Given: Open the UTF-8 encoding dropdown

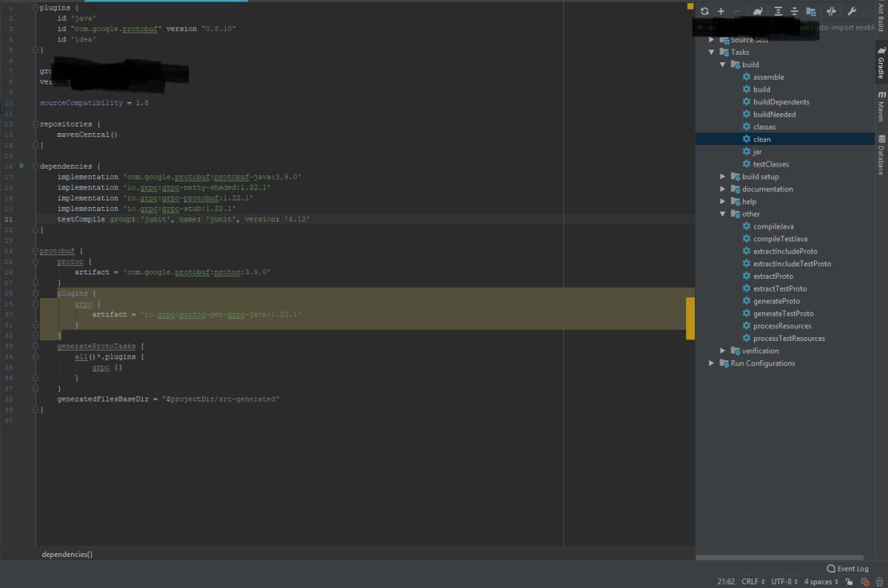Looking at the screenshot, I should (x=784, y=582).
